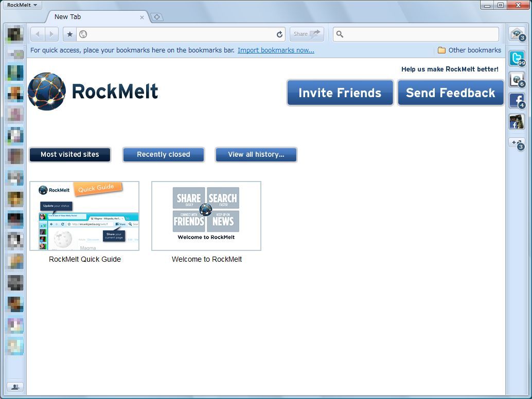Click the RockMelt Quick Guide caption text

(x=85, y=259)
